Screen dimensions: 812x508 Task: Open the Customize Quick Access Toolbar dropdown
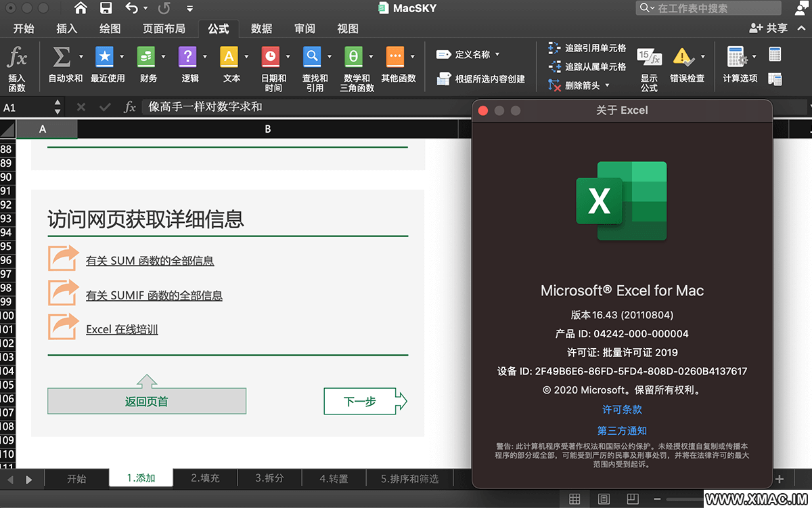point(189,9)
